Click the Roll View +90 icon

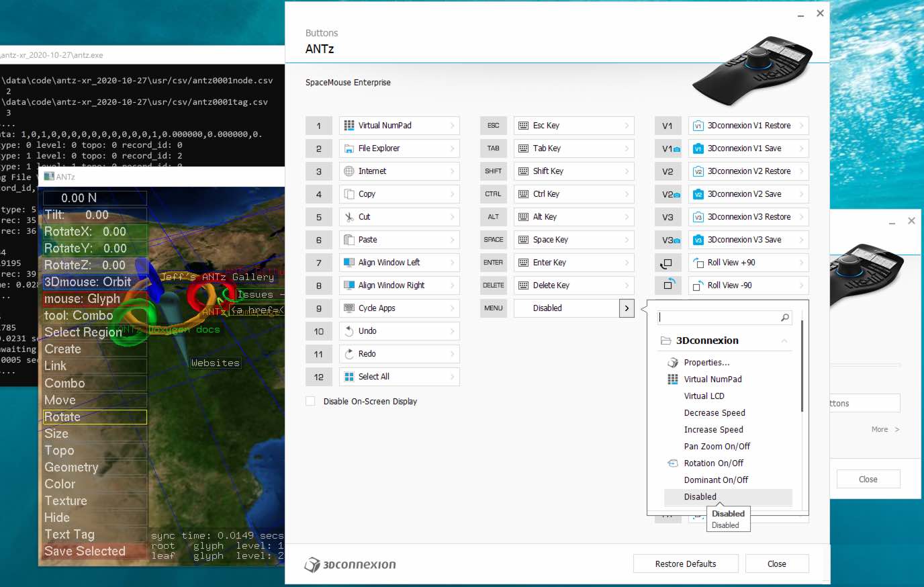698,263
